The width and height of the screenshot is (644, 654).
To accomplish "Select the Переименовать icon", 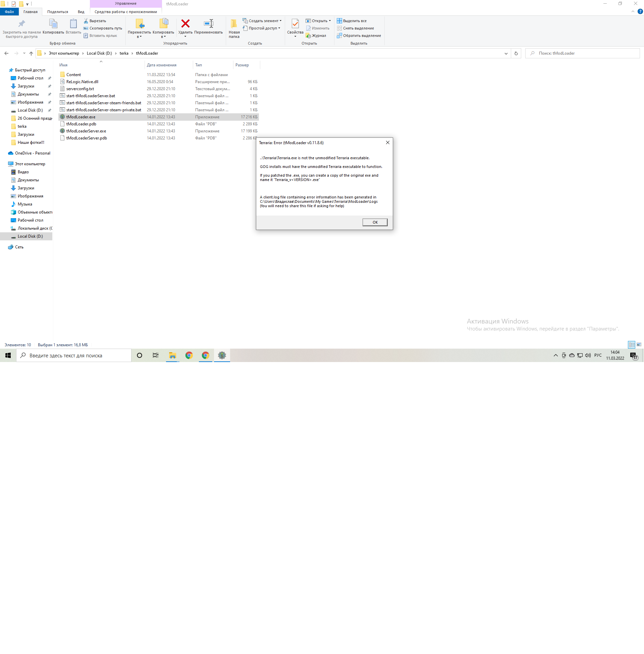I will [209, 24].
